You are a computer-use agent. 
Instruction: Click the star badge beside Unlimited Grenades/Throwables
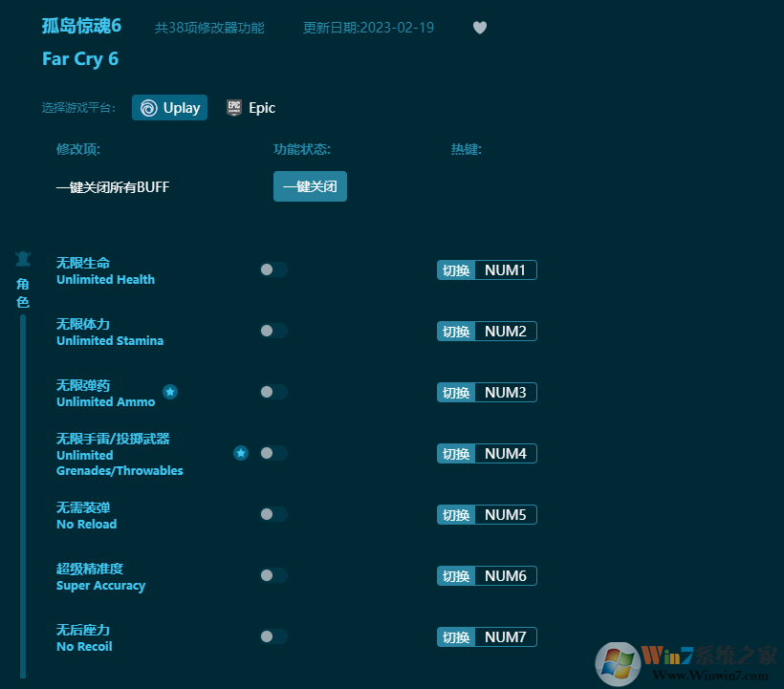[x=241, y=453]
